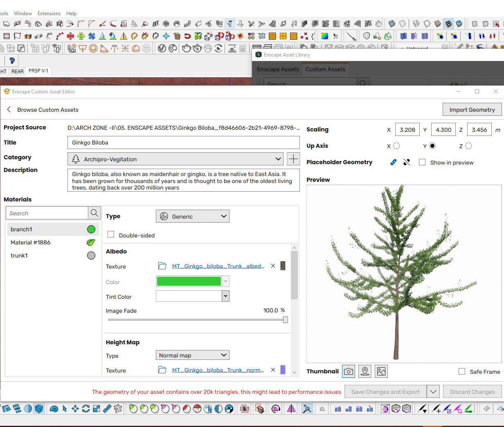Select the V-Ray sphere light icon
The width and height of the screenshot is (504, 427).
93,49
